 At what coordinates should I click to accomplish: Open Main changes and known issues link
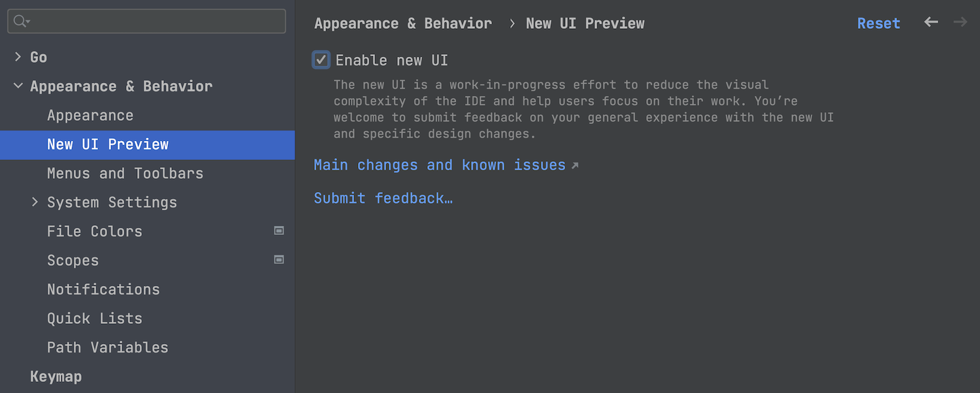tap(439, 165)
